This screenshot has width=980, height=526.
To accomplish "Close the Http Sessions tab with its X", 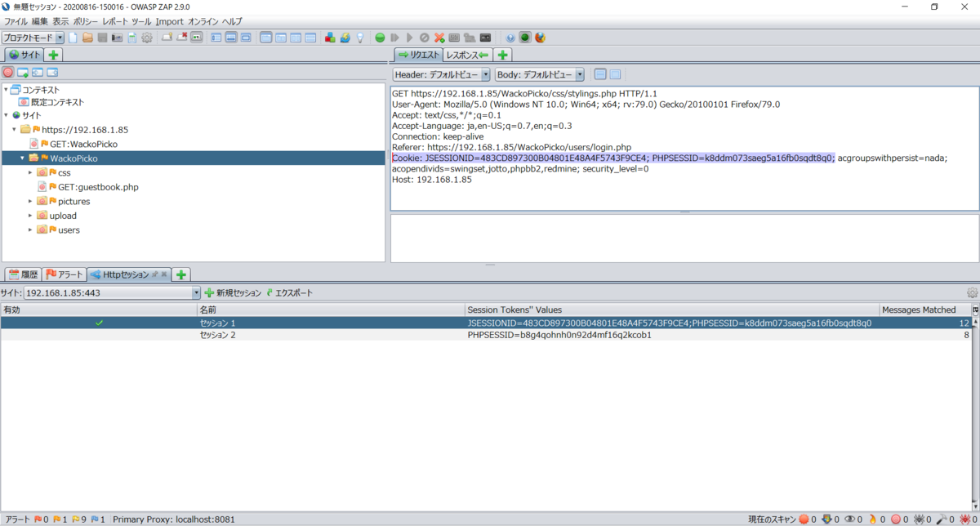I will [164, 274].
